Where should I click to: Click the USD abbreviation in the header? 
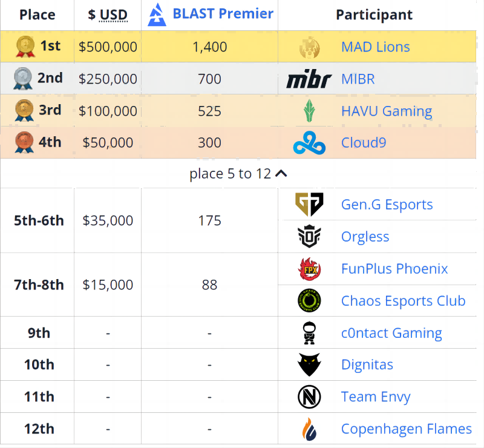(114, 15)
